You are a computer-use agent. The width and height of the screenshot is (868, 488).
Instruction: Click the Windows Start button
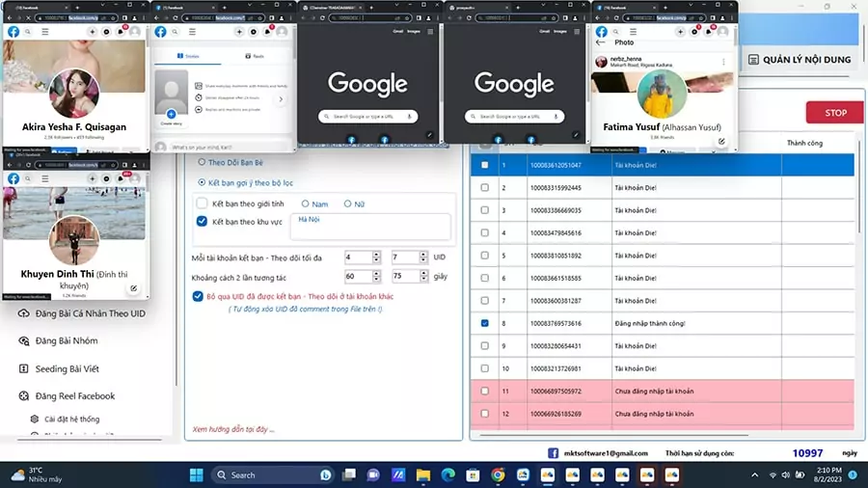coord(197,474)
